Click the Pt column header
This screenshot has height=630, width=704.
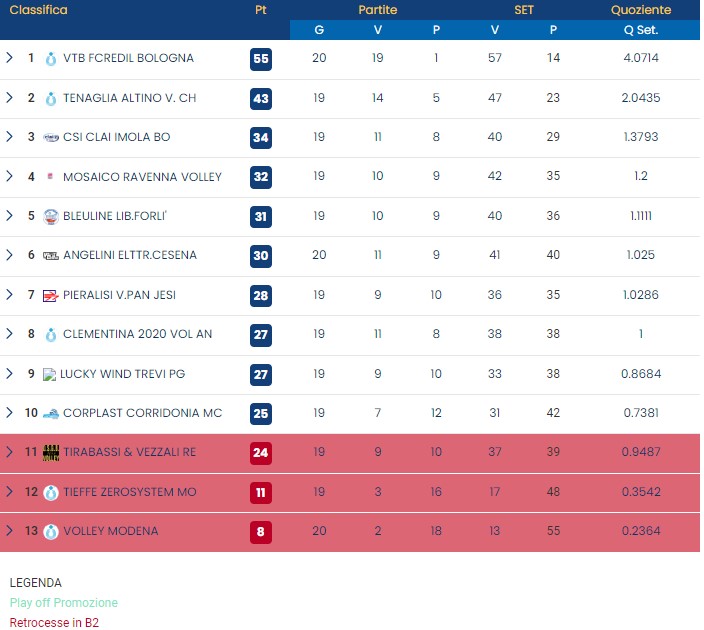(x=261, y=9)
